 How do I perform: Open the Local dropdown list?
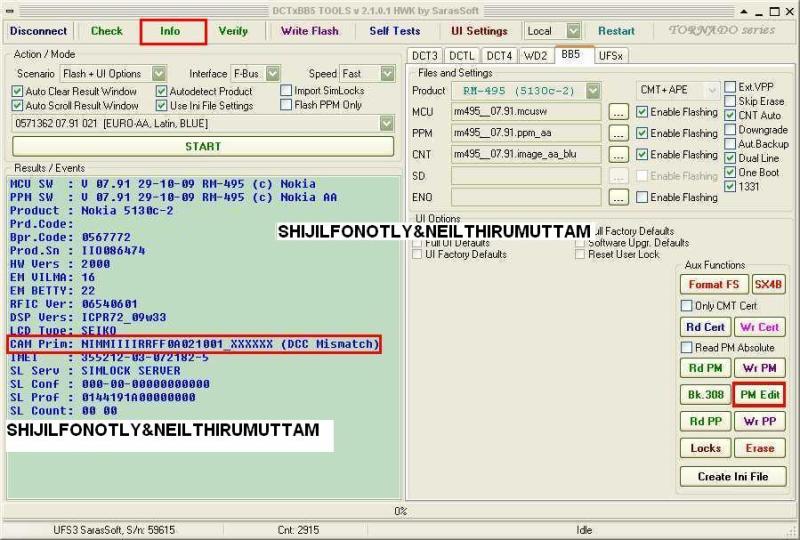[x=573, y=31]
